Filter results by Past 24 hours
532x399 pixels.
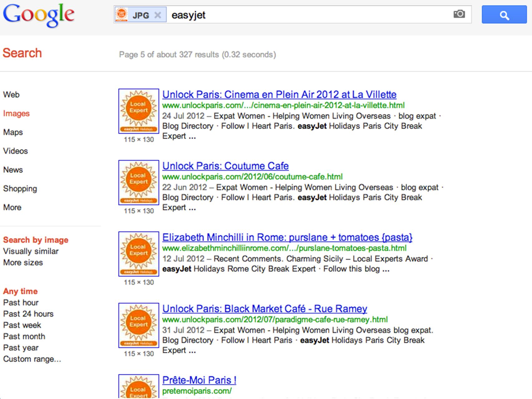[x=28, y=314]
